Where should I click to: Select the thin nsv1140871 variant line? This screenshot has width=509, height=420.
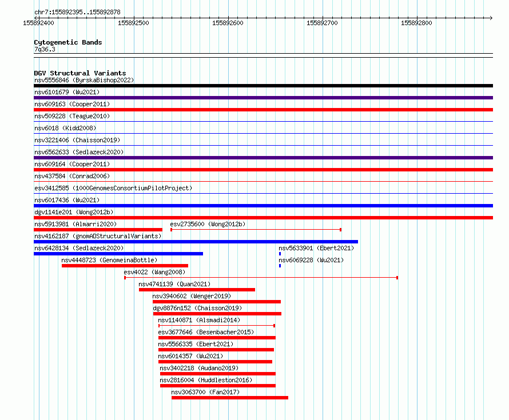coord(217,326)
